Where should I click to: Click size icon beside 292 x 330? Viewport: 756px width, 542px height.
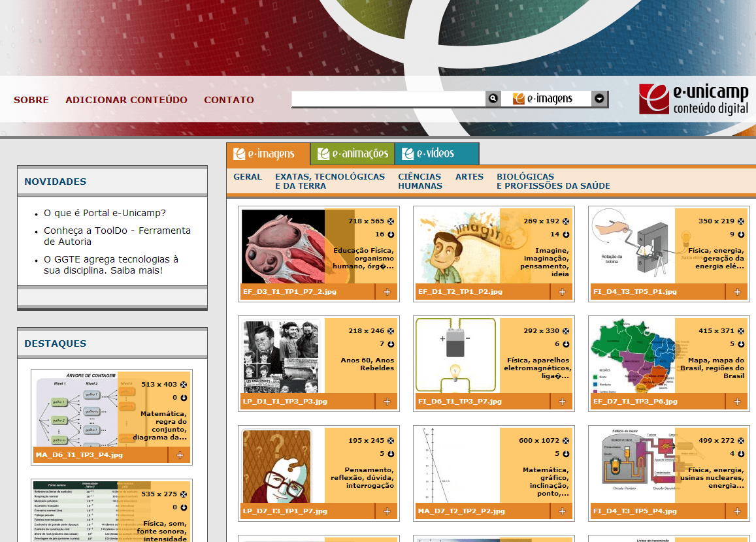point(566,332)
